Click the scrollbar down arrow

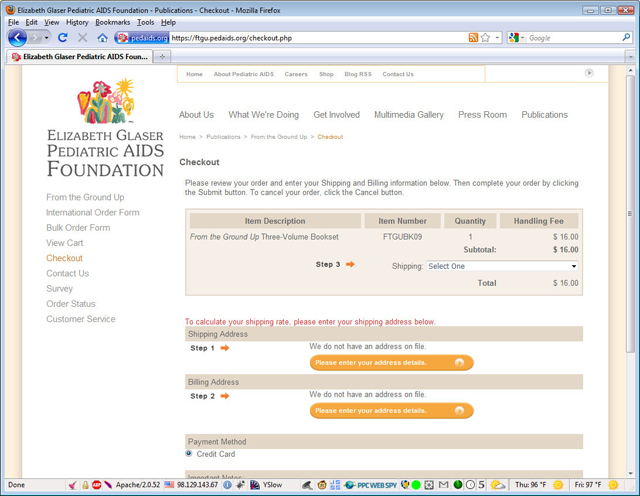point(631,474)
